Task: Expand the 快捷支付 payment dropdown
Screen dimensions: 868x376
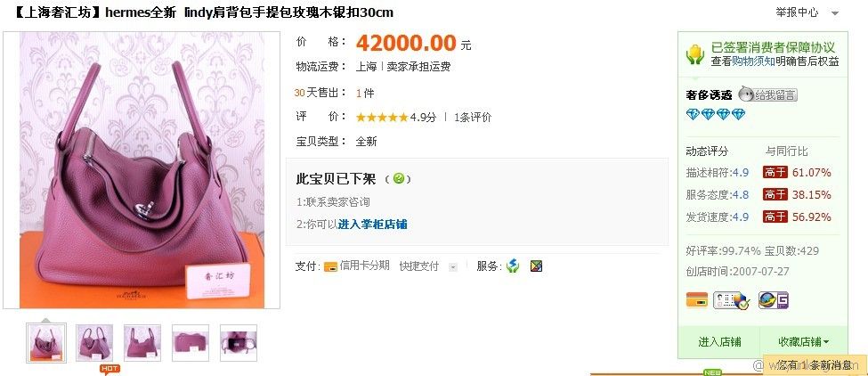Action: [453, 267]
